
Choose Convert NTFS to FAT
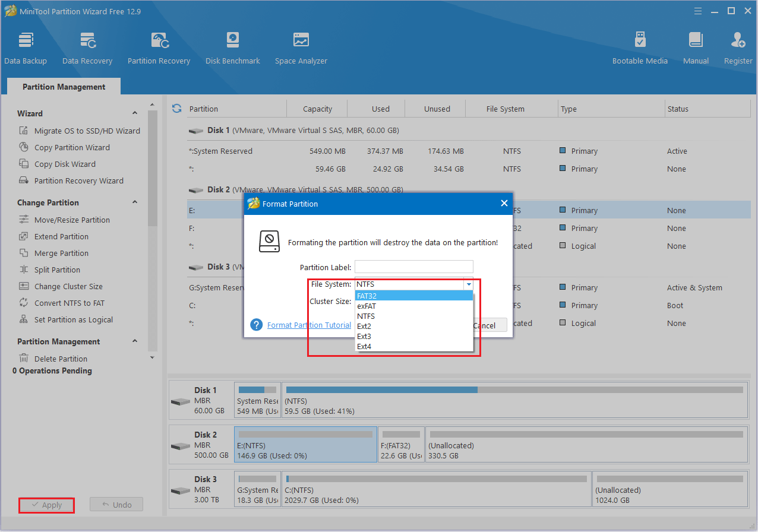point(62,303)
